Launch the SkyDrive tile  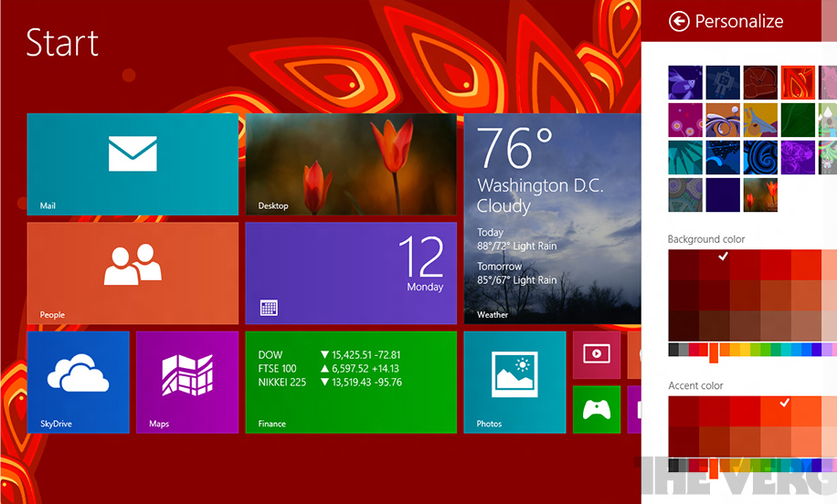click(78, 382)
